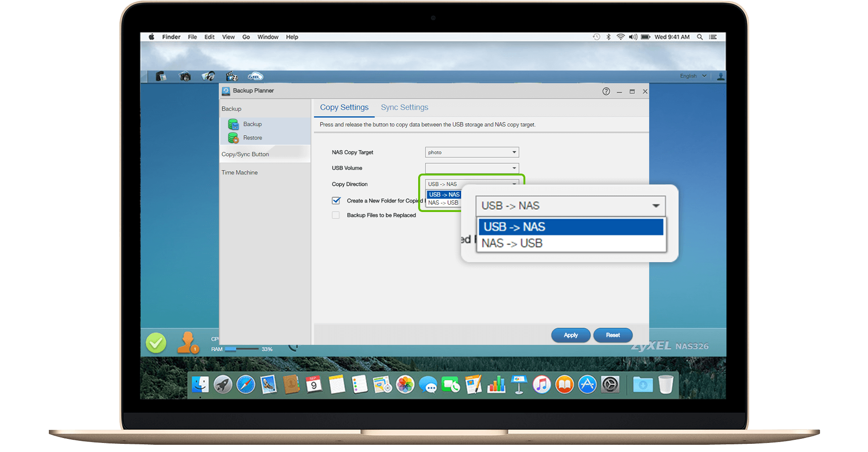Click the ZyXEL cloud icon
868x452 pixels.
(x=255, y=76)
